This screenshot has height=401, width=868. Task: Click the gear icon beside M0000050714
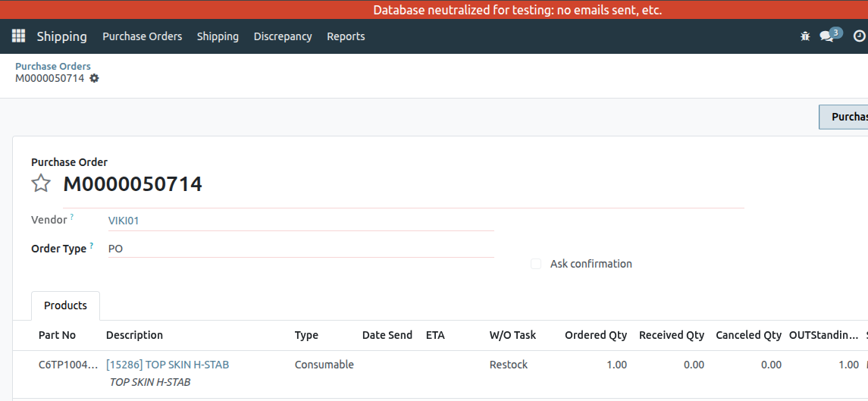click(x=94, y=78)
